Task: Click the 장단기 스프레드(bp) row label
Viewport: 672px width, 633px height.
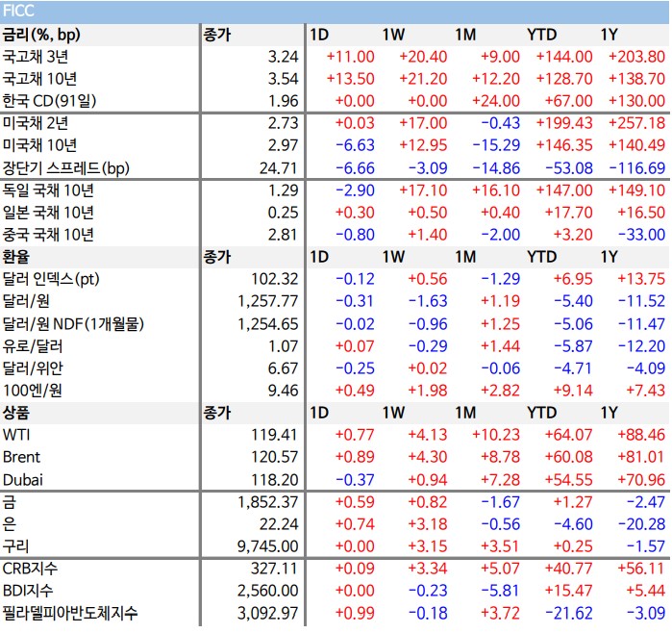Action: point(66,168)
